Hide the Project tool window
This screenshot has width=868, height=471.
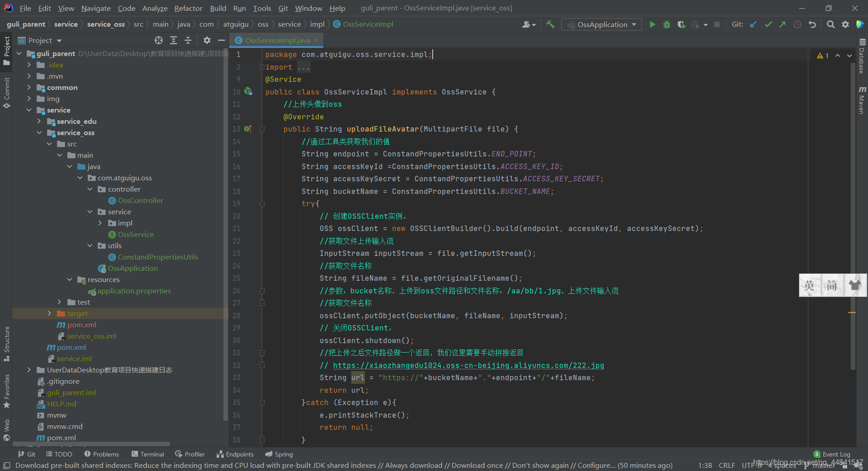[x=222, y=40]
